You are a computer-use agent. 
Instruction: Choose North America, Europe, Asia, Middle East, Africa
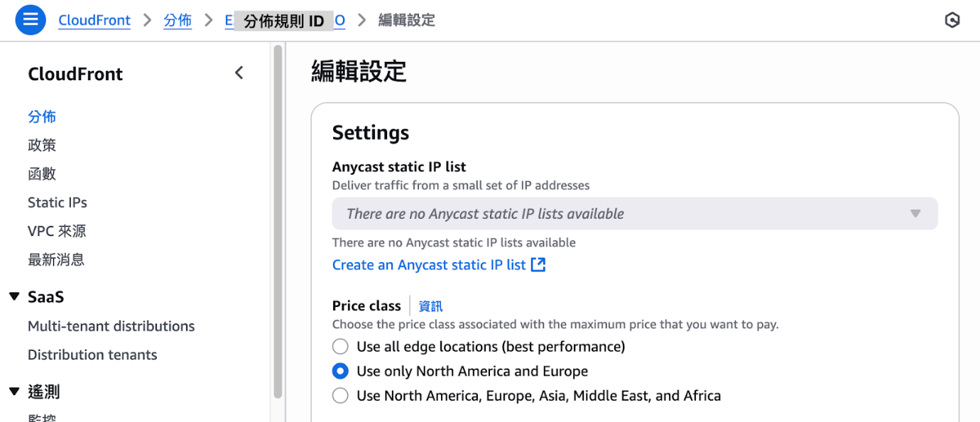(x=340, y=395)
